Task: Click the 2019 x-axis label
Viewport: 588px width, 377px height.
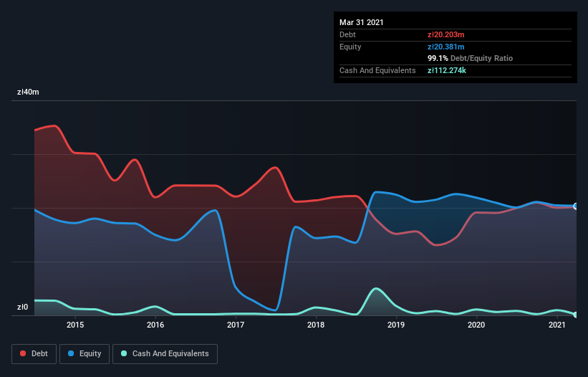Action: (x=396, y=325)
